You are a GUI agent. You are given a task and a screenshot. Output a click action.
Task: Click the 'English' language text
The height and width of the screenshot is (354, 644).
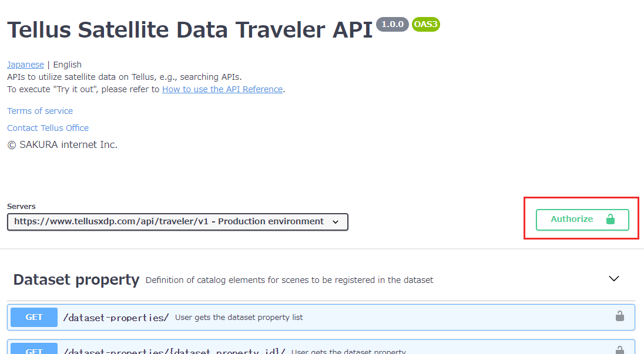click(68, 65)
